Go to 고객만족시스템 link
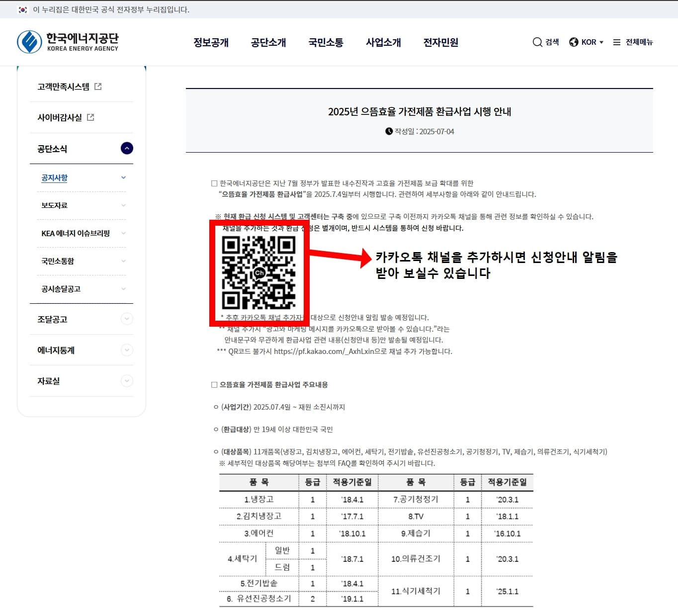 click(63, 87)
